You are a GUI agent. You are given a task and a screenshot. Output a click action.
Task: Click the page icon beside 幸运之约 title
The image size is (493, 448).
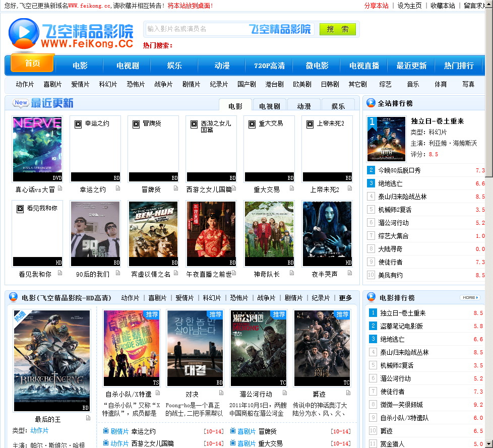click(x=118, y=188)
